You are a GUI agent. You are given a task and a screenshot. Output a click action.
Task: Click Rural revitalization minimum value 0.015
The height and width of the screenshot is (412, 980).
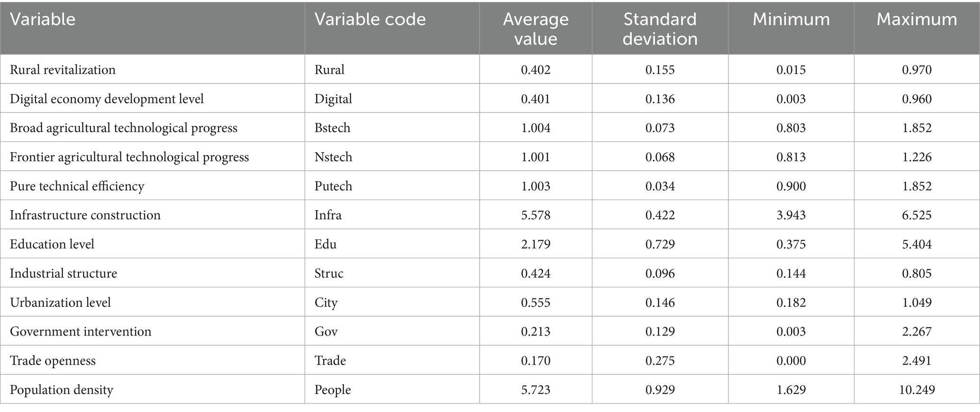point(791,70)
